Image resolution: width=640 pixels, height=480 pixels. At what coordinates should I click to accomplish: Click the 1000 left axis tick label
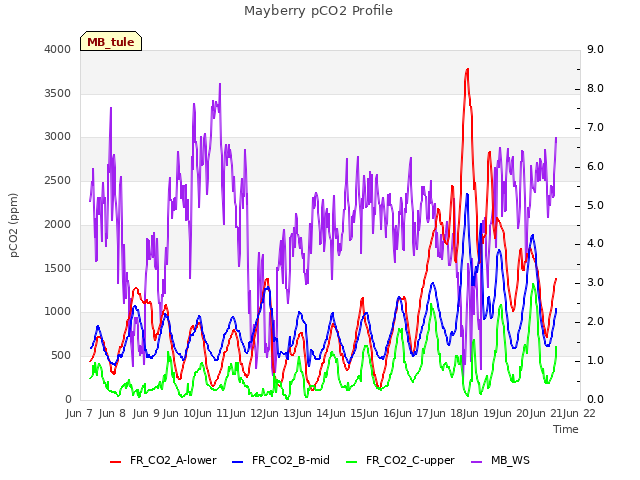[58, 312]
